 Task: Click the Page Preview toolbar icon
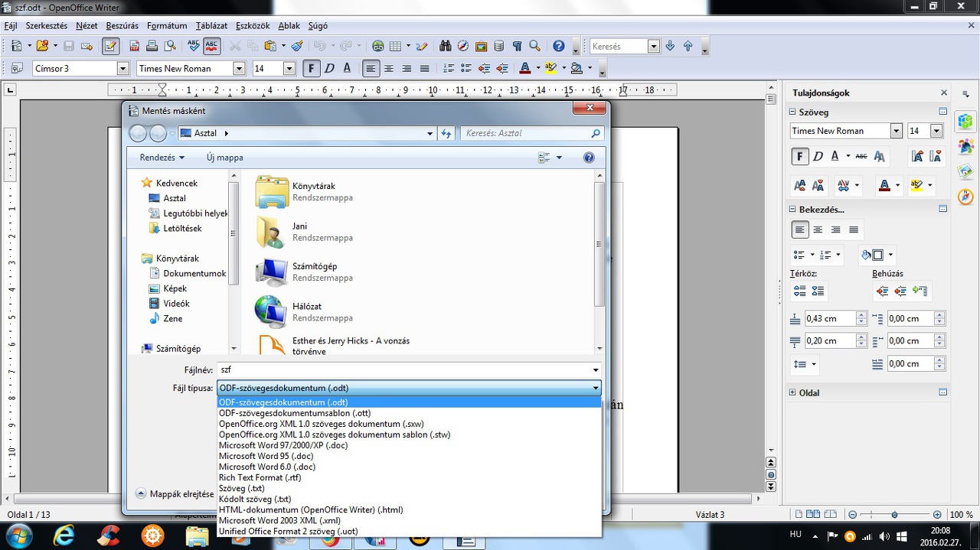point(170,46)
